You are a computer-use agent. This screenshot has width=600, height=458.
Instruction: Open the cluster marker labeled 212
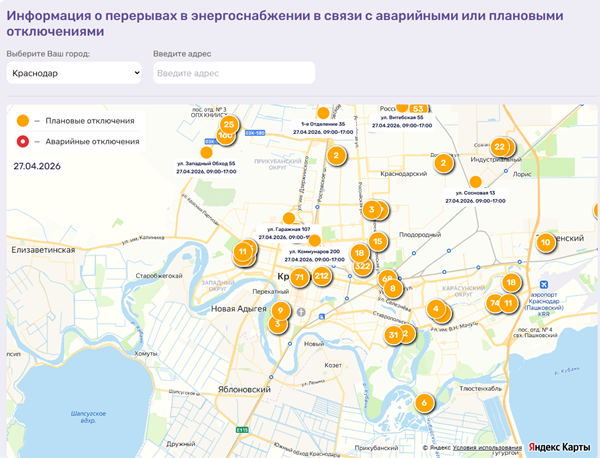(321, 275)
